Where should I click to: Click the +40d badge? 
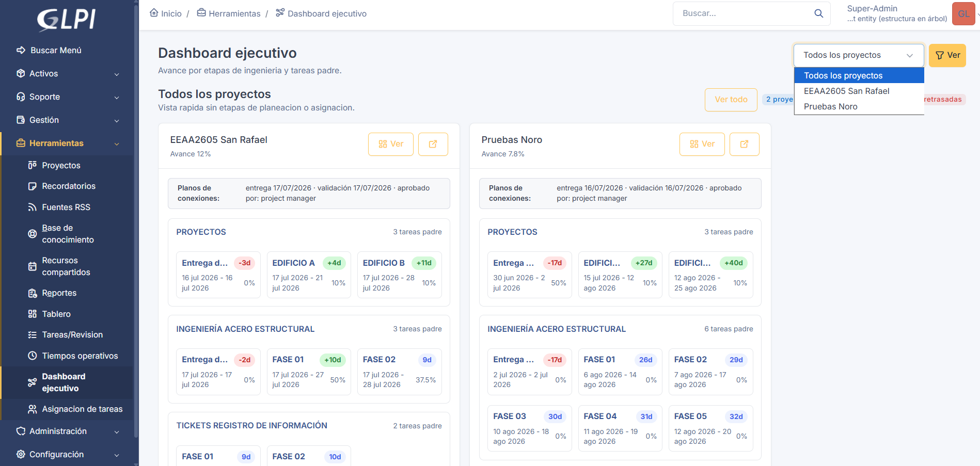(x=734, y=263)
